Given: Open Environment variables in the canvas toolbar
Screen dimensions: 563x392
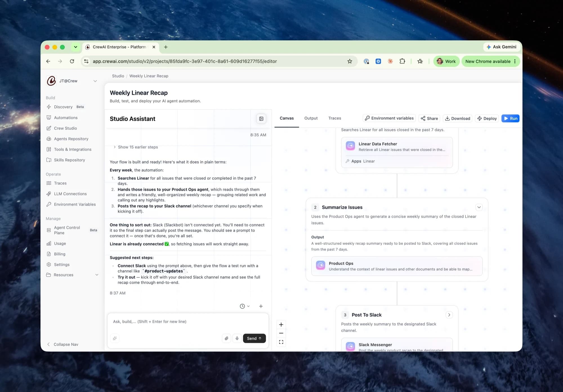Looking at the screenshot, I should (x=389, y=118).
